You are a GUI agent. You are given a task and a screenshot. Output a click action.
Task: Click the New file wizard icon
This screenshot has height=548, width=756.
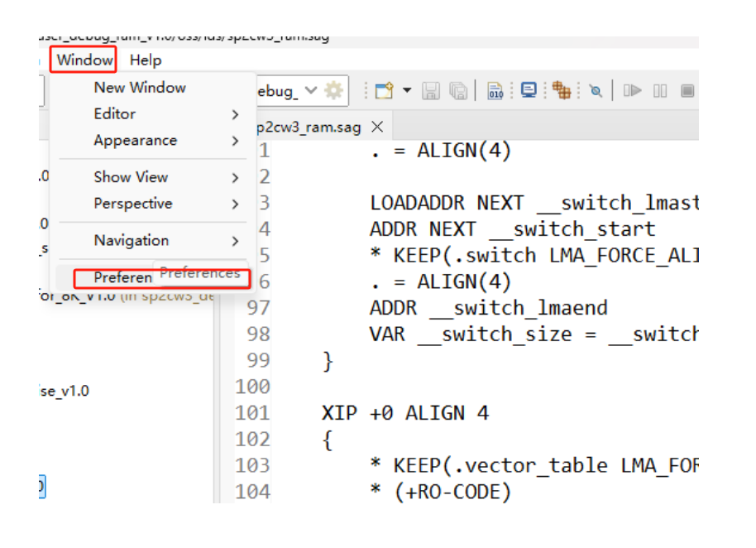pos(383,90)
